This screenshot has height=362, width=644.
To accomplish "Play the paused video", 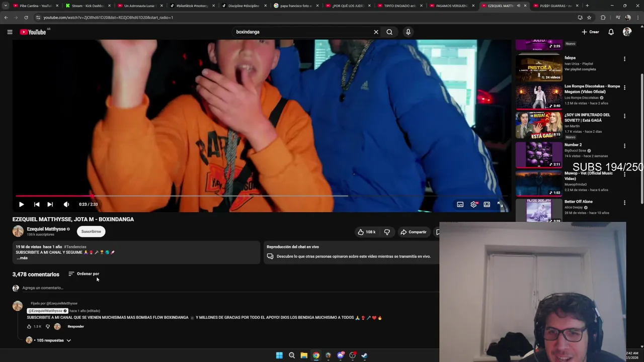I will coord(21,205).
